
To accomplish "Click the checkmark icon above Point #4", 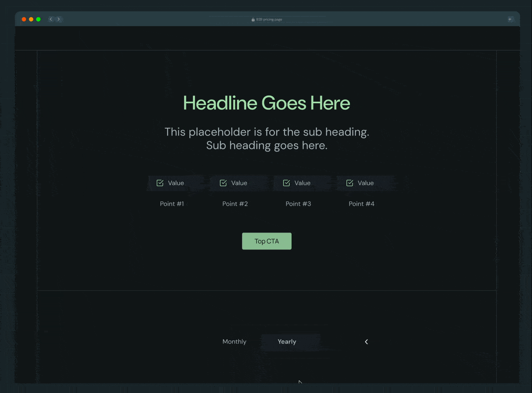I will coord(350,183).
